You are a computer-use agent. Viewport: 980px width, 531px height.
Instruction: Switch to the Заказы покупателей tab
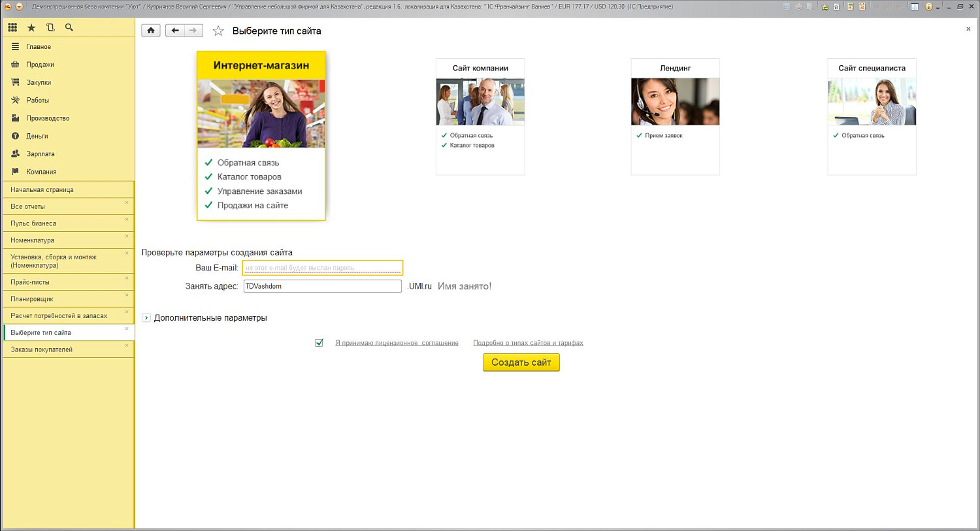pos(42,349)
